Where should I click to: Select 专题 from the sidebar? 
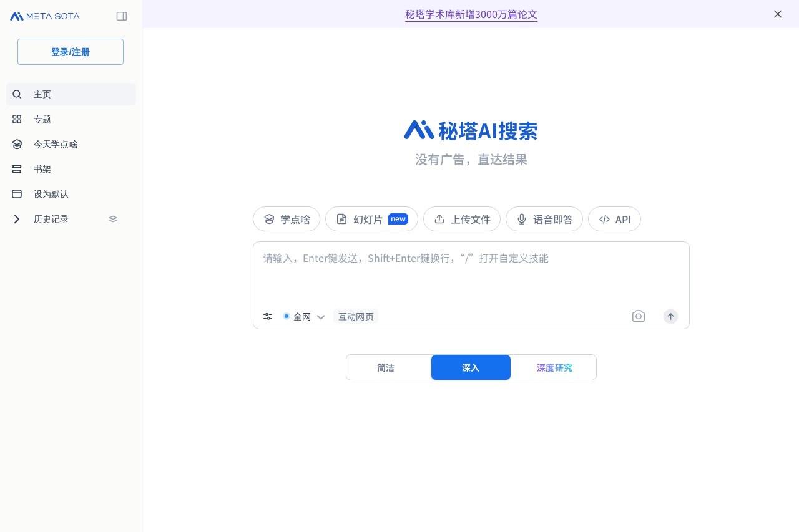click(42, 119)
